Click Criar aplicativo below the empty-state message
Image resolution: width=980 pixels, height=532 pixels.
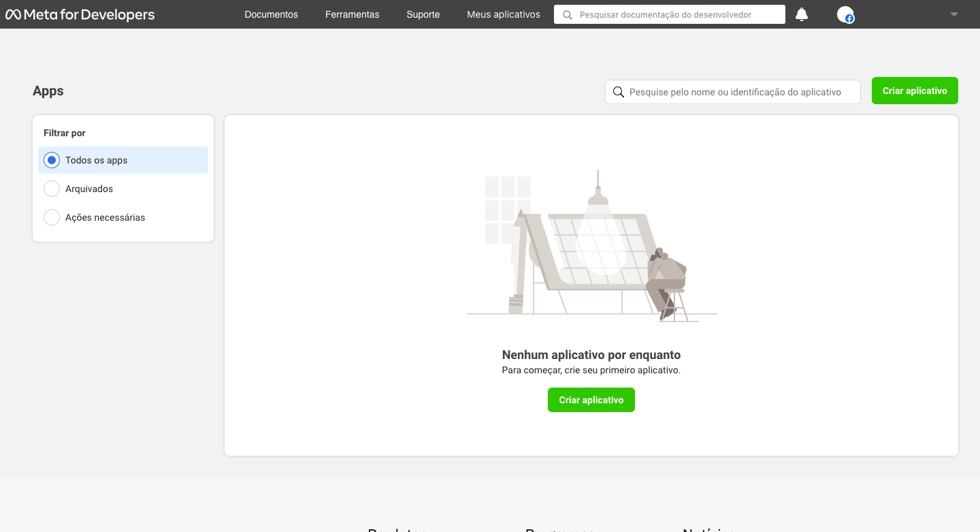591,400
